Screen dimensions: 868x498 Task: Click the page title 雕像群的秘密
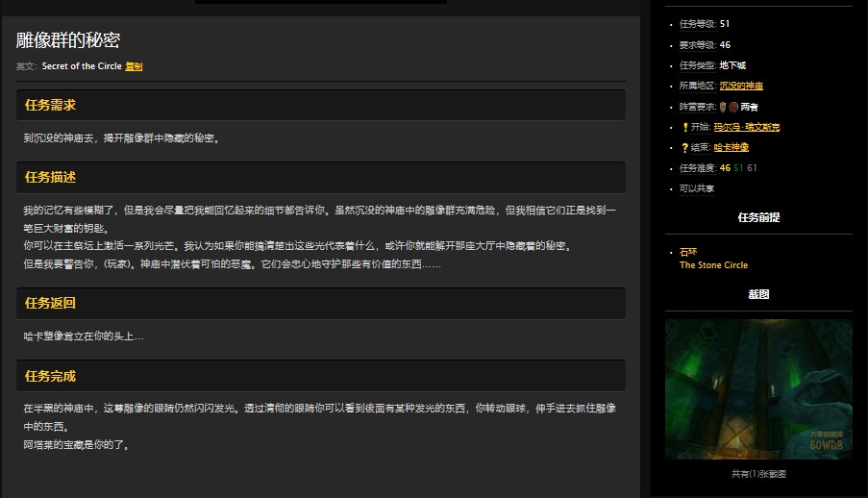[68, 39]
